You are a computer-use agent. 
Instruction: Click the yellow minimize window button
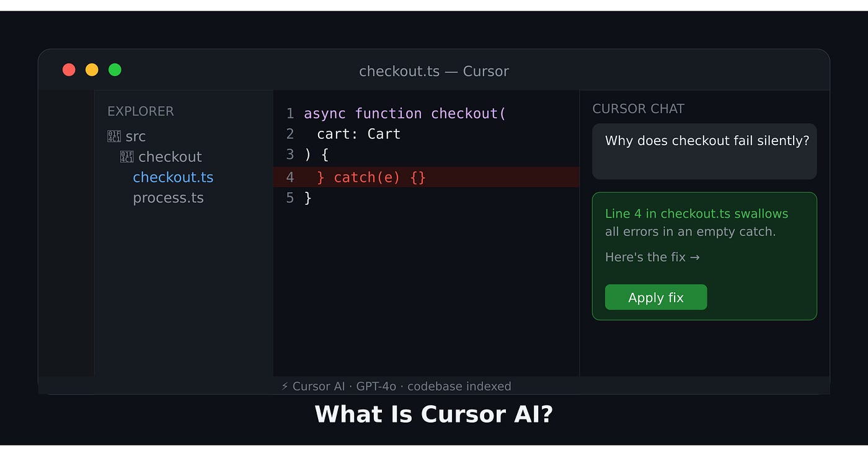(92, 70)
